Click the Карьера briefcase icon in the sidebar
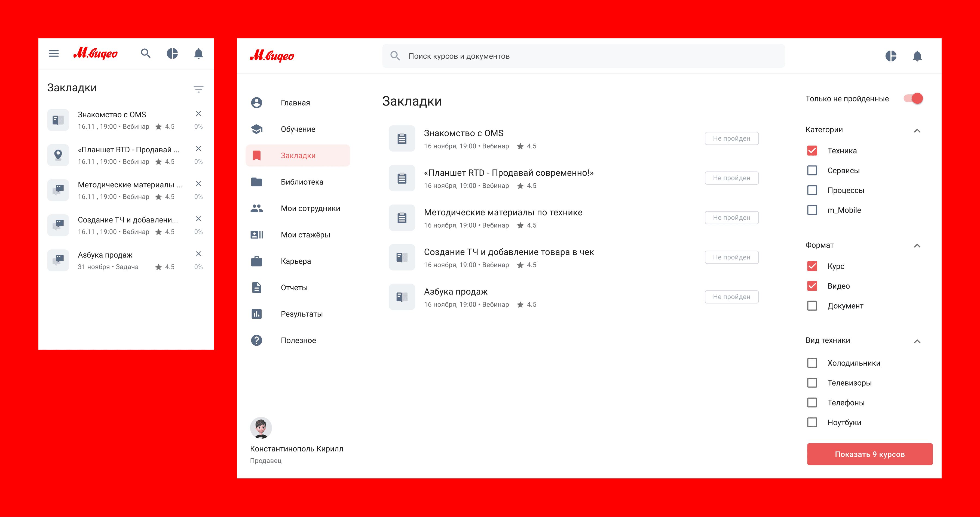This screenshot has width=980, height=517. (257, 261)
